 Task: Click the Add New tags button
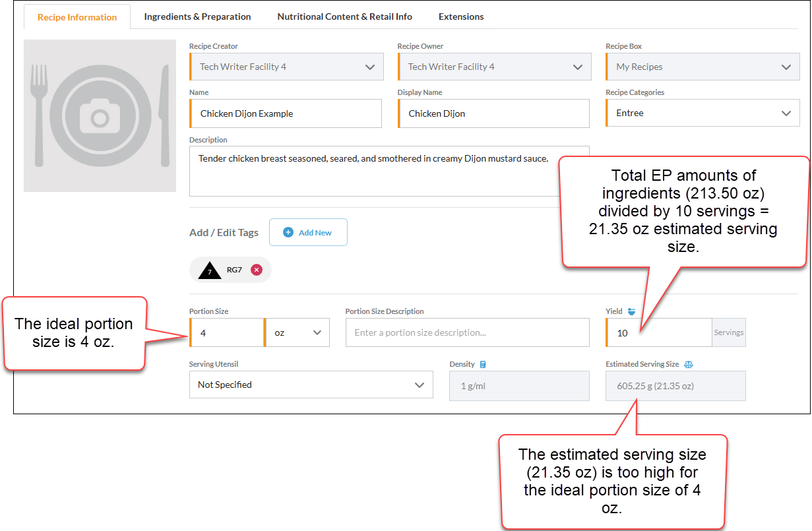point(308,232)
